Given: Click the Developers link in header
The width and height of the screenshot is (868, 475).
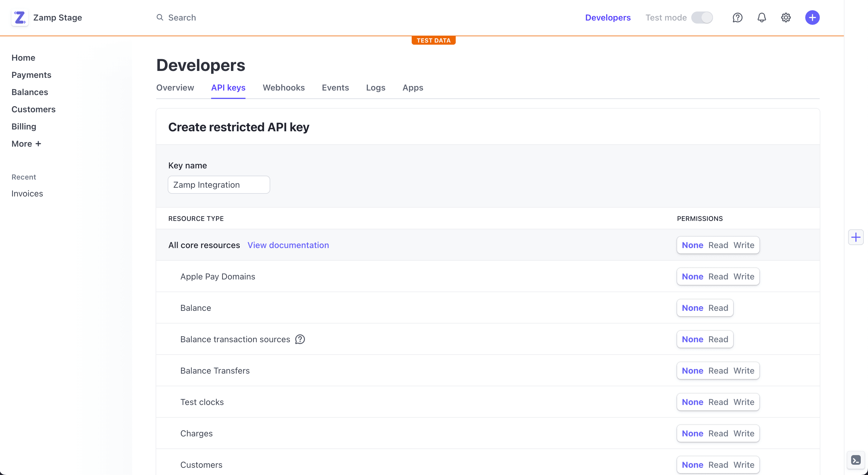Looking at the screenshot, I should 607,18.
